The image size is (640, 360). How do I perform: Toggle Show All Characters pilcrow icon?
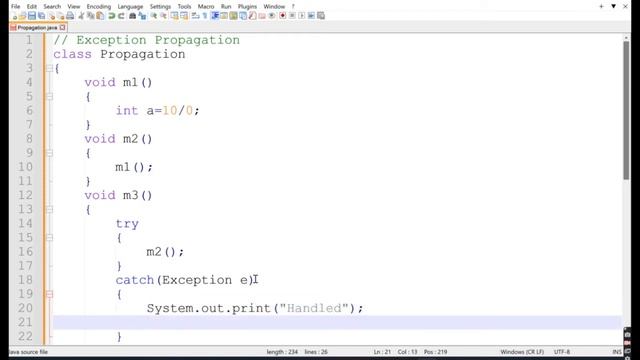pyautogui.click(x=205, y=16)
